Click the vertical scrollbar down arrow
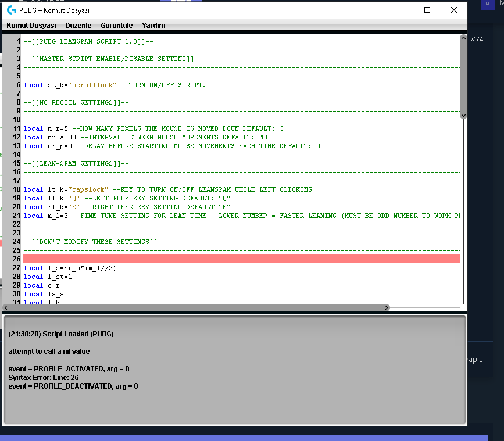This screenshot has height=441, width=504. [463, 116]
